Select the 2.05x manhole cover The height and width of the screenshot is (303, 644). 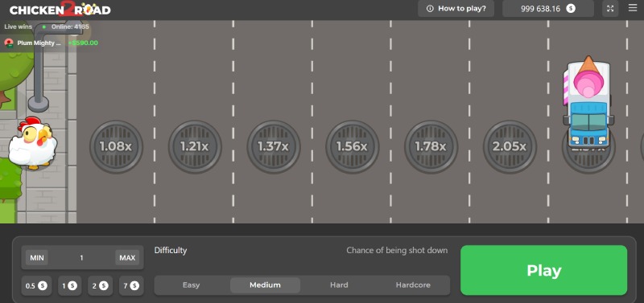pyautogui.click(x=510, y=146)
